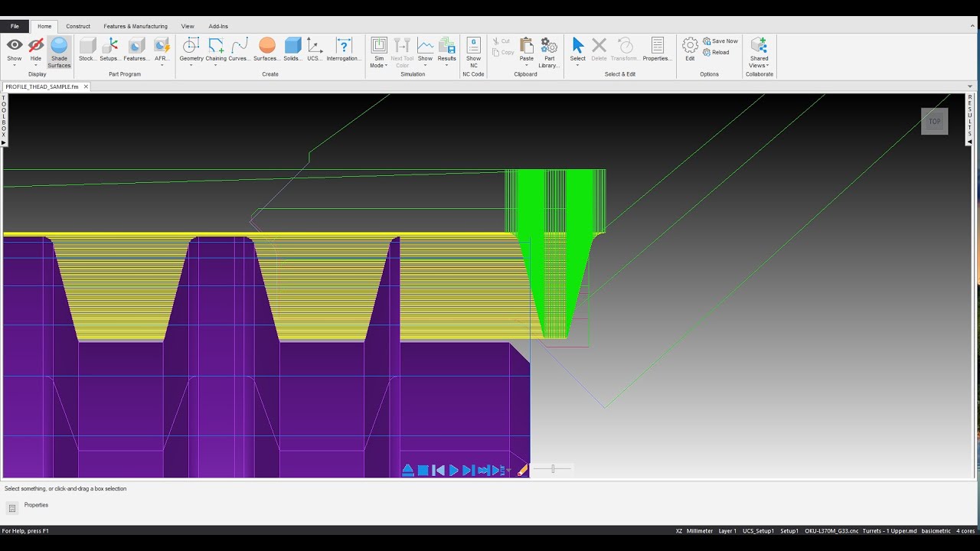Click Turrets - 1 Upper.md in status bar
980x551 pixels.
[890, 531]
